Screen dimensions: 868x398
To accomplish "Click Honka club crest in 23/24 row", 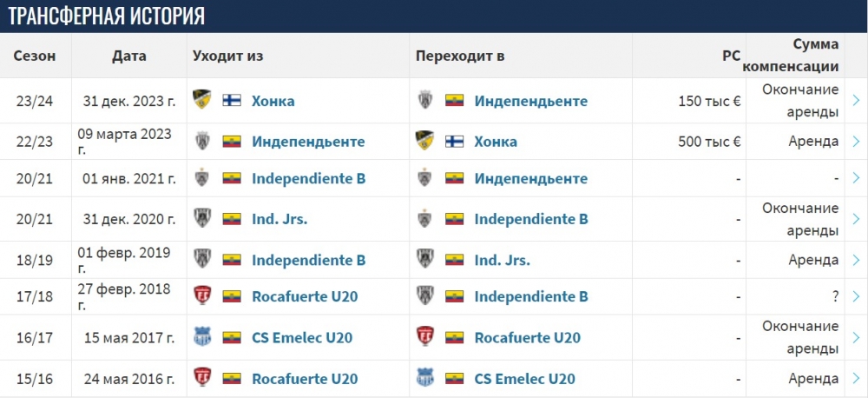I will (x=201, y=100).
